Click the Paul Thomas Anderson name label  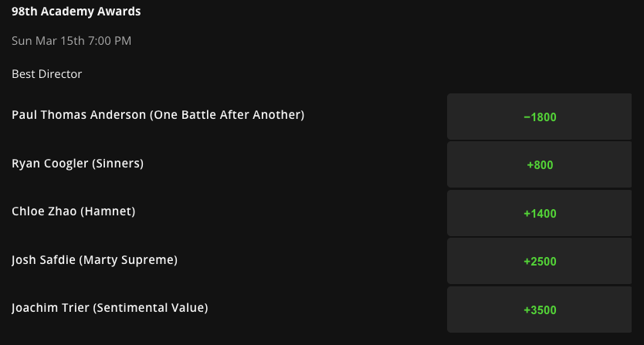pyautogui.click(x=79, y=114)
